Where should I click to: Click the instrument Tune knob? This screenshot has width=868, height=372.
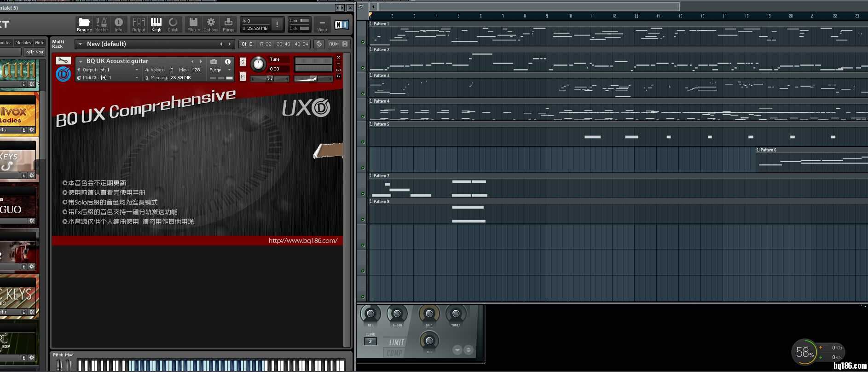coord(258,64)
